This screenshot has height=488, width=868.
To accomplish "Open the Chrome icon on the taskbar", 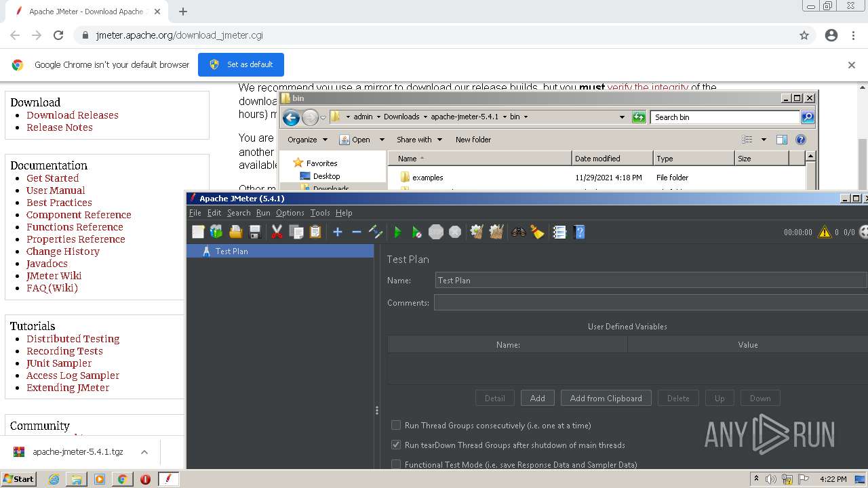I will point(122,479).
